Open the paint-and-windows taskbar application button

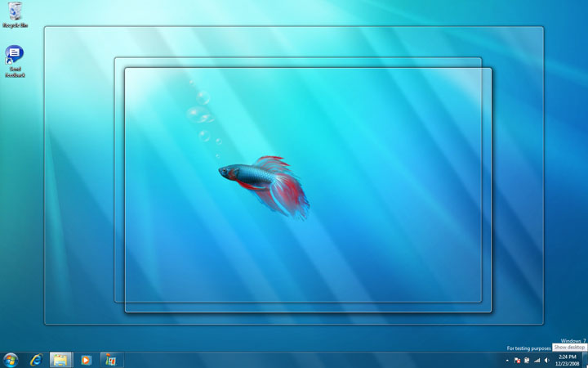pos(111,360)
